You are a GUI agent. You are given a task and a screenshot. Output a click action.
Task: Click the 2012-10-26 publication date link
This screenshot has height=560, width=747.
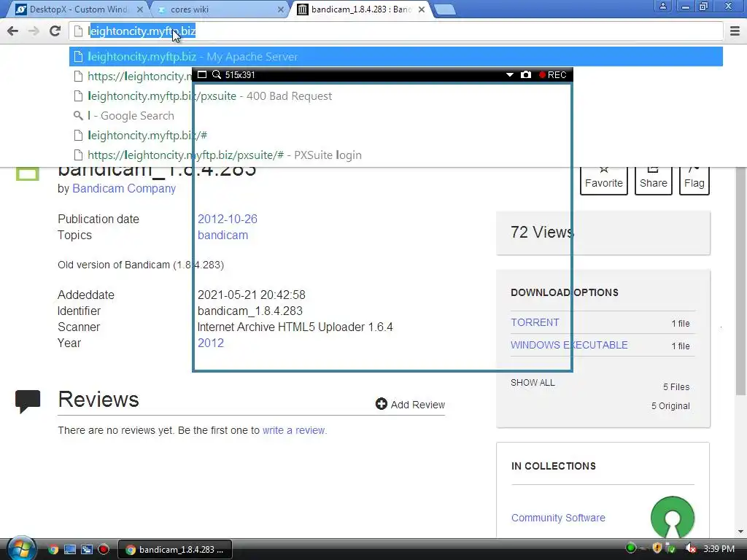pos(228,219)
